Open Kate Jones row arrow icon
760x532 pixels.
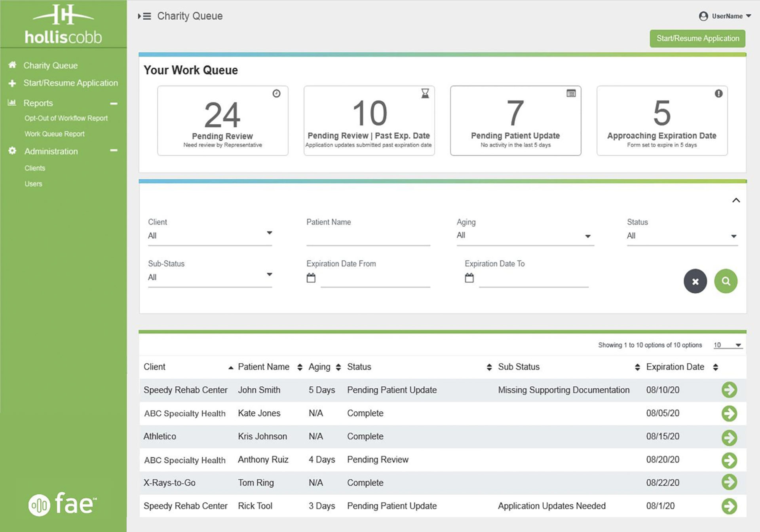(729, 413)
